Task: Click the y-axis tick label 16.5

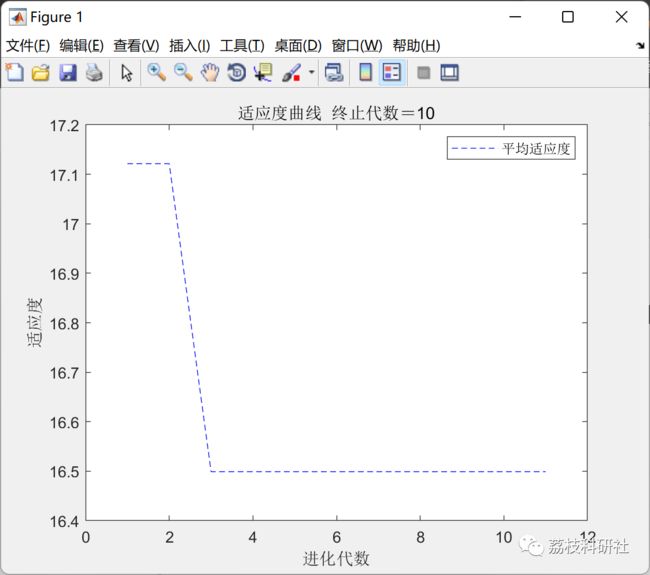Action: click(x=64, y=471)
